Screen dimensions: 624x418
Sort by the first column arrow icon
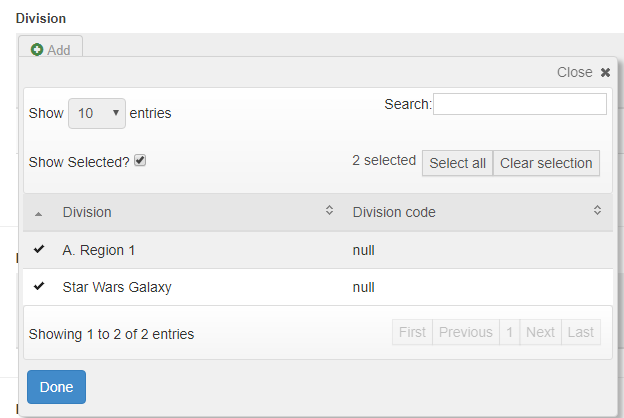coord(39,213)
